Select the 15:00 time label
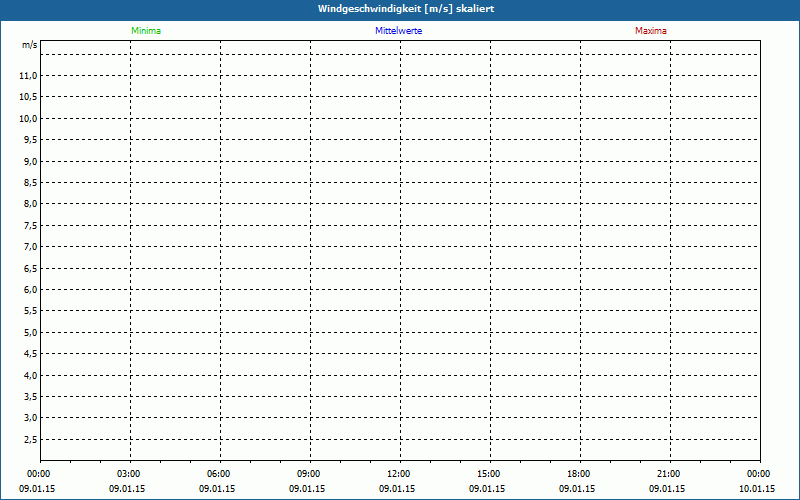 (x=489, y=474)
